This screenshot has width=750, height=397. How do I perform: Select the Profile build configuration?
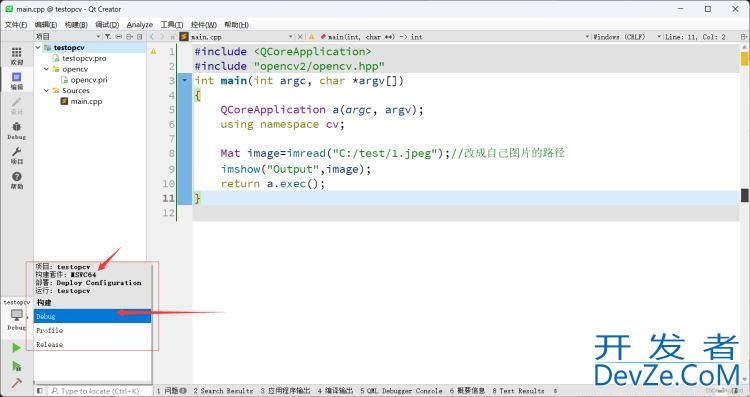(x=92, y=330)
